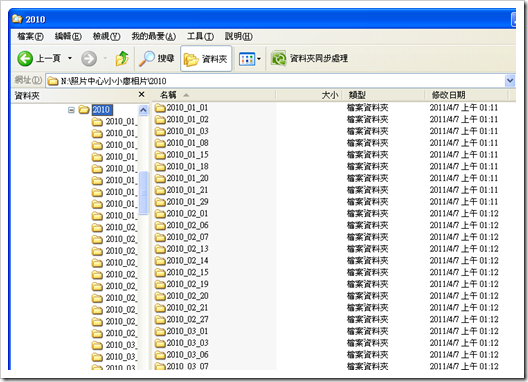The image size is (528, 382).
Task: Select the 2010_02_20 folder icon
Action: (160, 296)
